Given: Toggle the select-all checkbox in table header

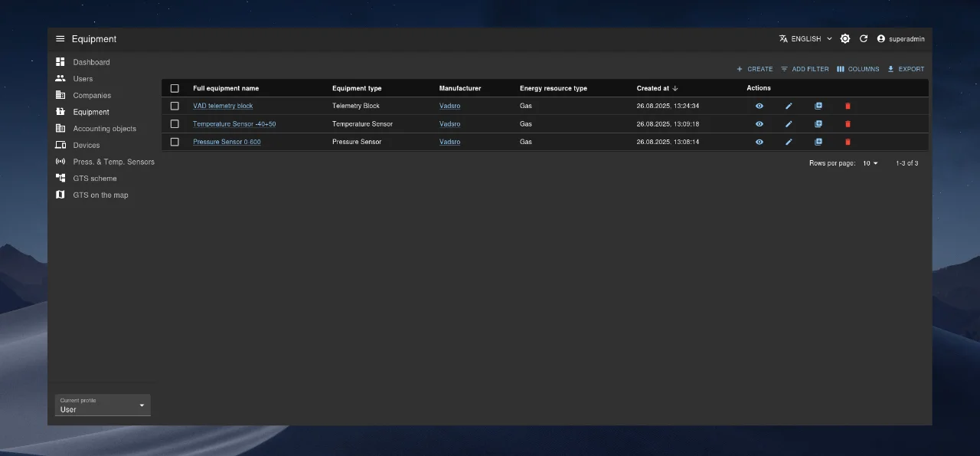Looking at the screenshot, I should 175,89.
